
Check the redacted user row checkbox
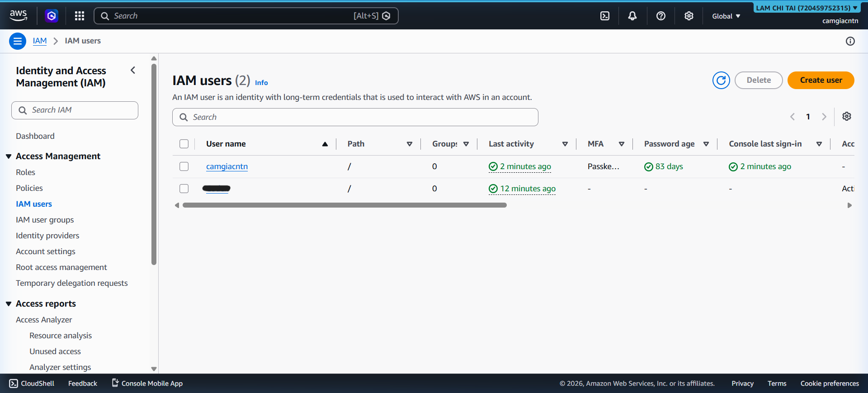pos(184,189)
